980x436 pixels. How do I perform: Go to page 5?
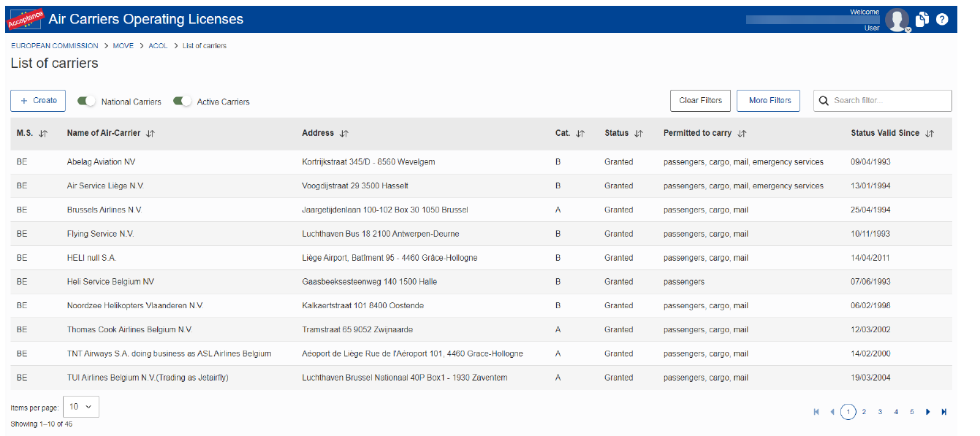(912, 412)
